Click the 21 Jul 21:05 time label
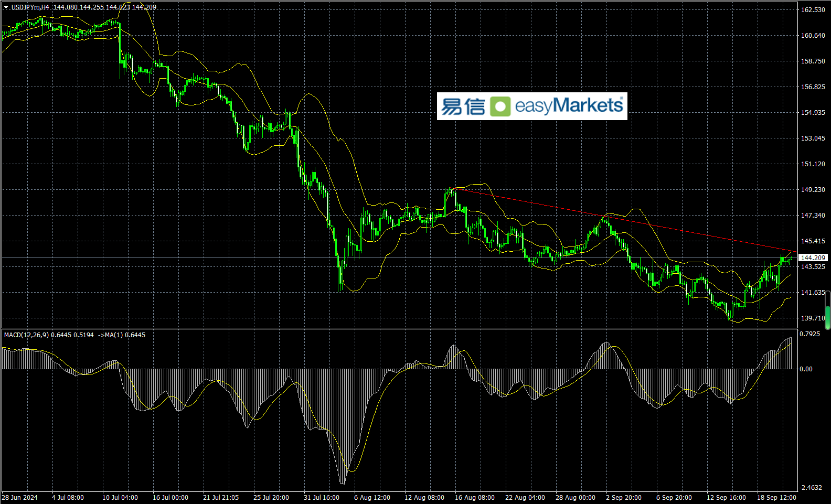The image size is (831, 504). coord(221,497)
